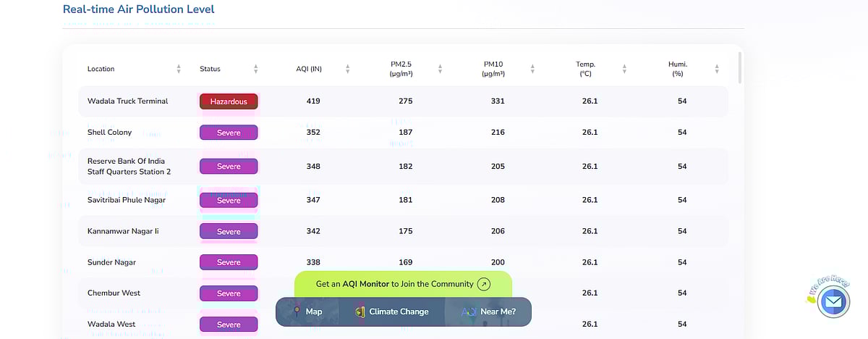
Task: Click Get an AQI Monitor banner
Action: (394, 284)
